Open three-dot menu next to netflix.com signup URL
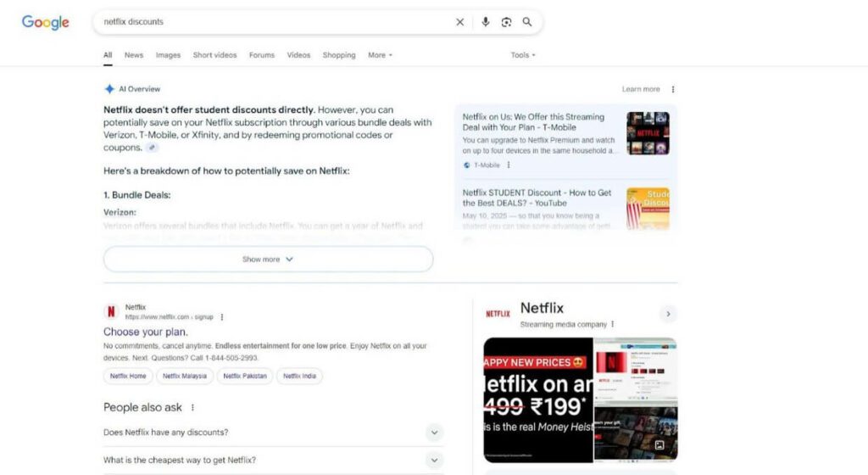Screen dimensions: 868x475 (221, 317)
